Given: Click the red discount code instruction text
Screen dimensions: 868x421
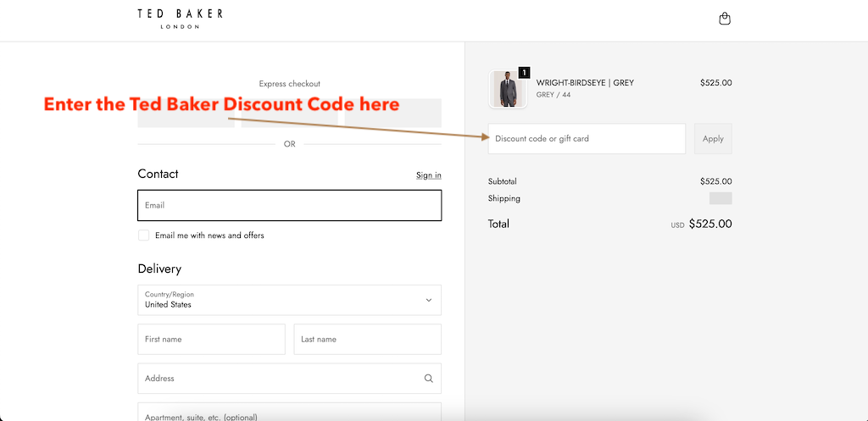Looking at the screenshot, I should click(221, 105).
